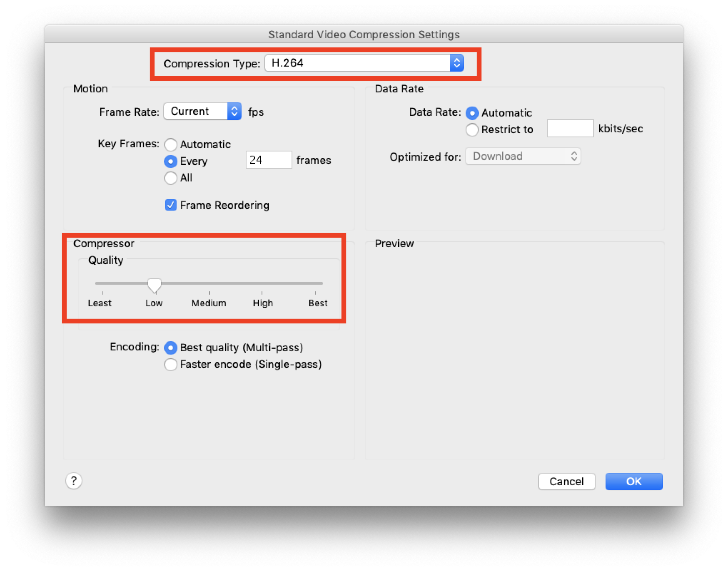This screenshot has height=571, width=728.
Task: Click the key frames count field showing 24
Action: tap(269, 160)
